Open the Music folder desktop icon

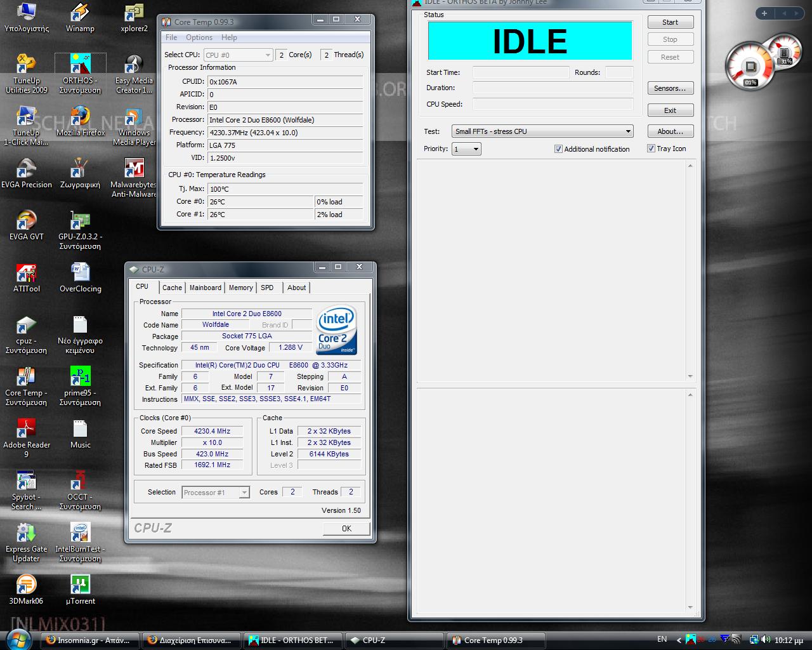pyautogui.click(x=80, y=434)
